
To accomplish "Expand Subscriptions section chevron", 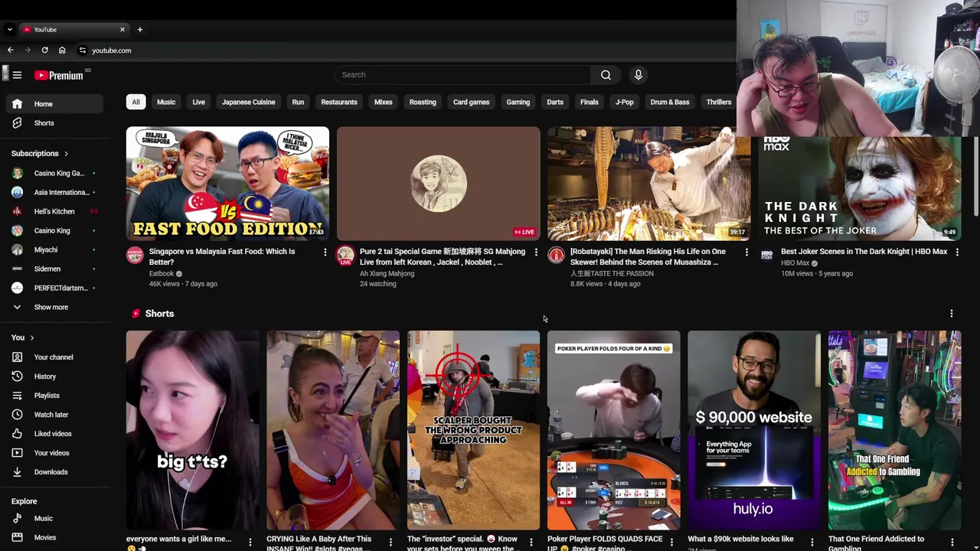I will point(66,154).
